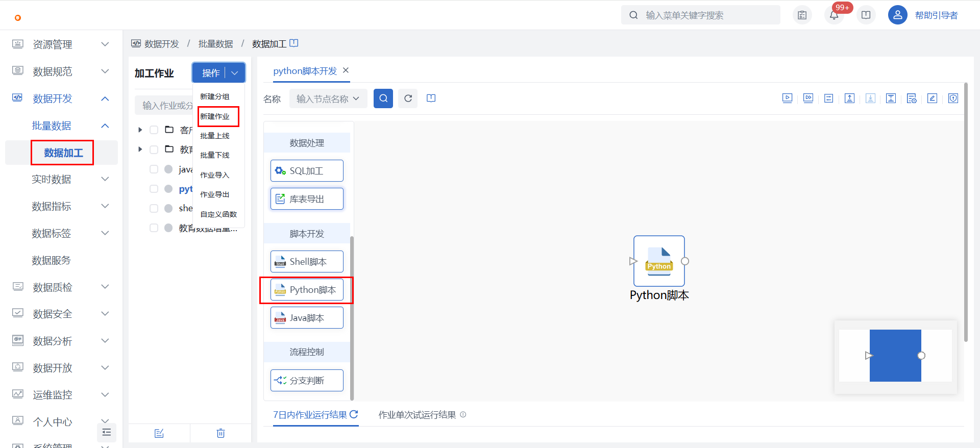Screen dimensions: 980x448
Task: Click the sidebar collapse icon
Action: tap(106, 432)
